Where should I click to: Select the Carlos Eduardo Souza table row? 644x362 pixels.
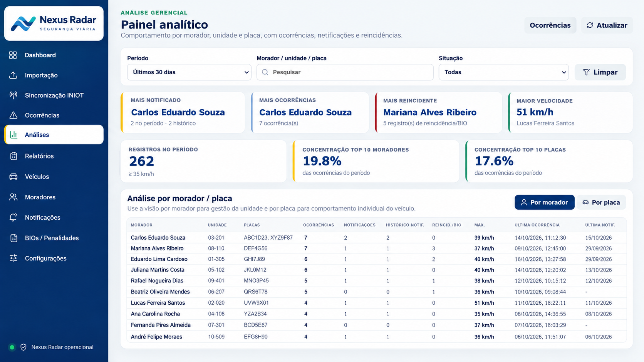(x=376, y=238)
